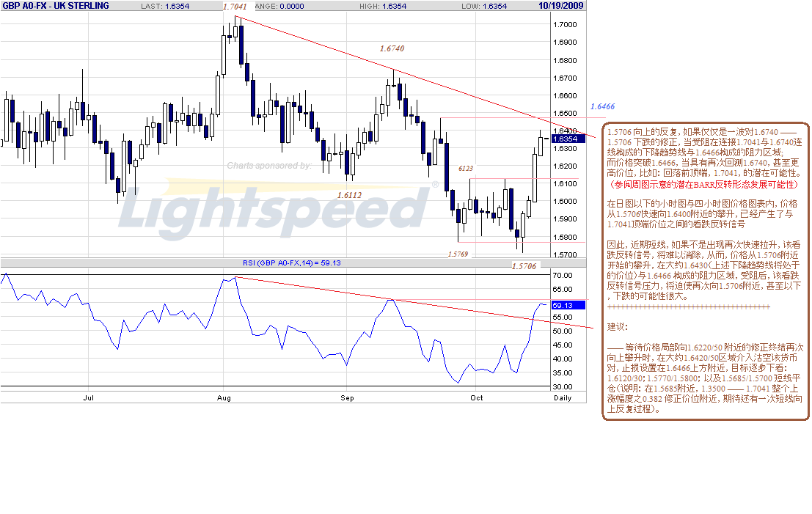This screenshot has height=514, width=812.
Task: Click the blue 1.6466 resistance label
Action: pyautogui.click(x=602, y=106)
